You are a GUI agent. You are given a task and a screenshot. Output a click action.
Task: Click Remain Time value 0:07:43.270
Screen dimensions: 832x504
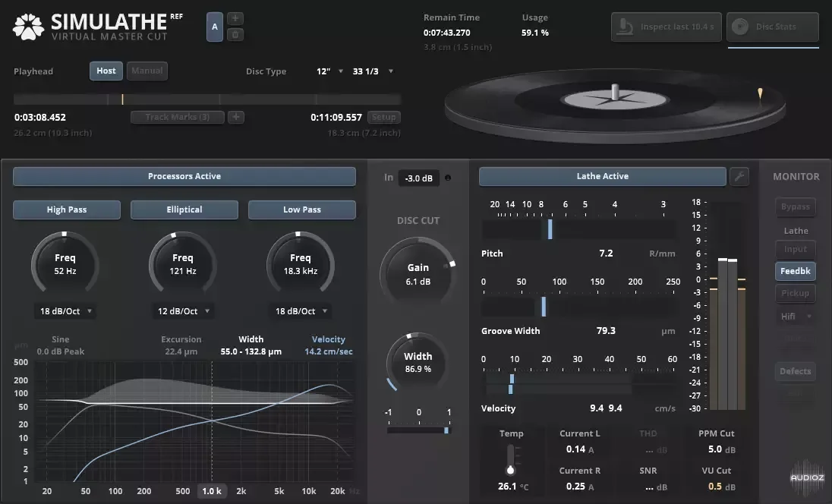click(x=447, y=33)
